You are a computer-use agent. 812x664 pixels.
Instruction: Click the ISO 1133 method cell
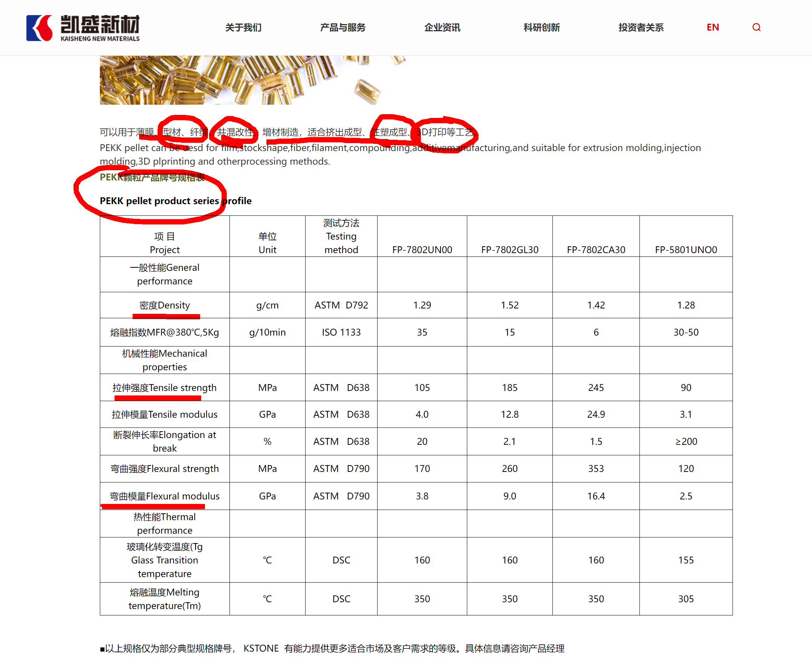coord(341,333)
